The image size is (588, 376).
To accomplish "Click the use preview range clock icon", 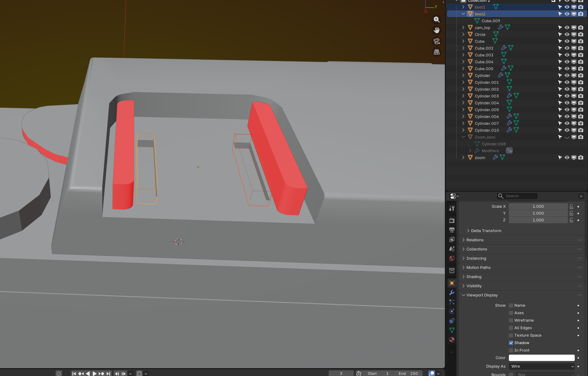I will click(359, 373).
